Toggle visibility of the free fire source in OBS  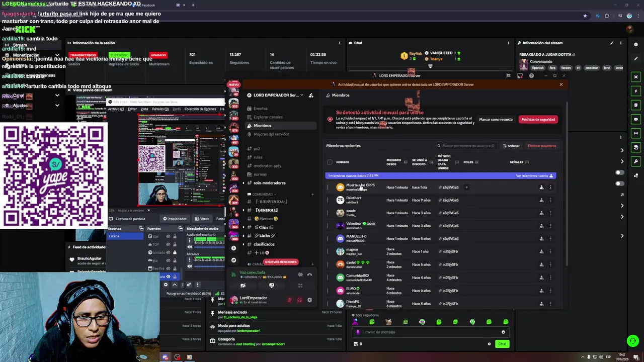point(168,268)
